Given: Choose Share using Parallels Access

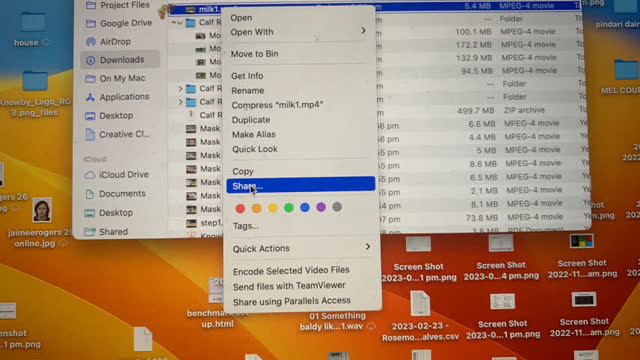Looking at the screenshot, I should (291, 301).
